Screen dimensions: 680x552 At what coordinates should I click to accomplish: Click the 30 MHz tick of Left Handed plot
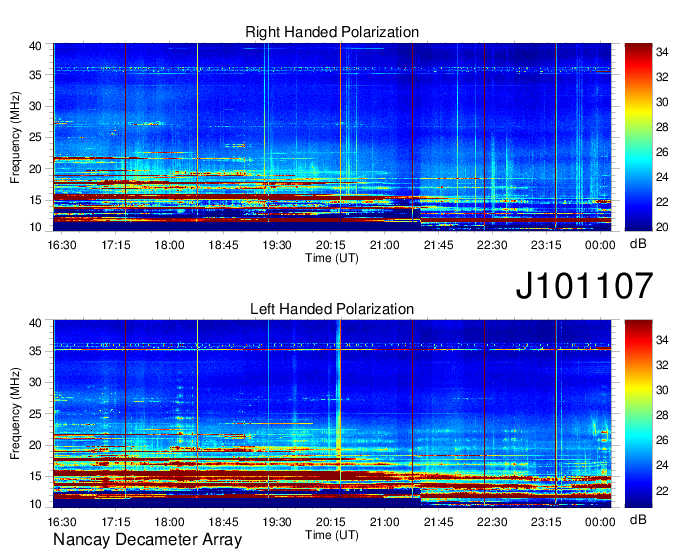[x=35, y=382]
